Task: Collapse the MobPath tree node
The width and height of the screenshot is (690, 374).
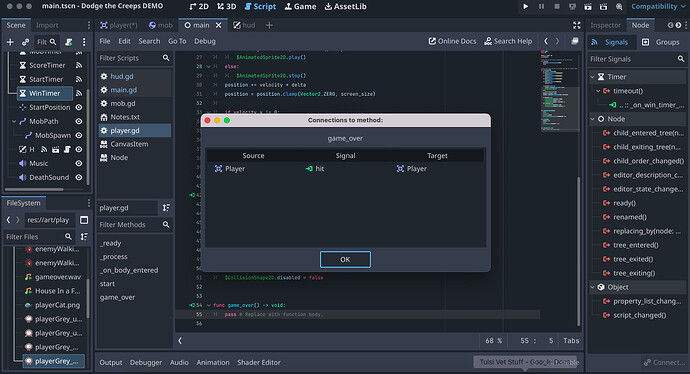Action: [x=14, y=121]
